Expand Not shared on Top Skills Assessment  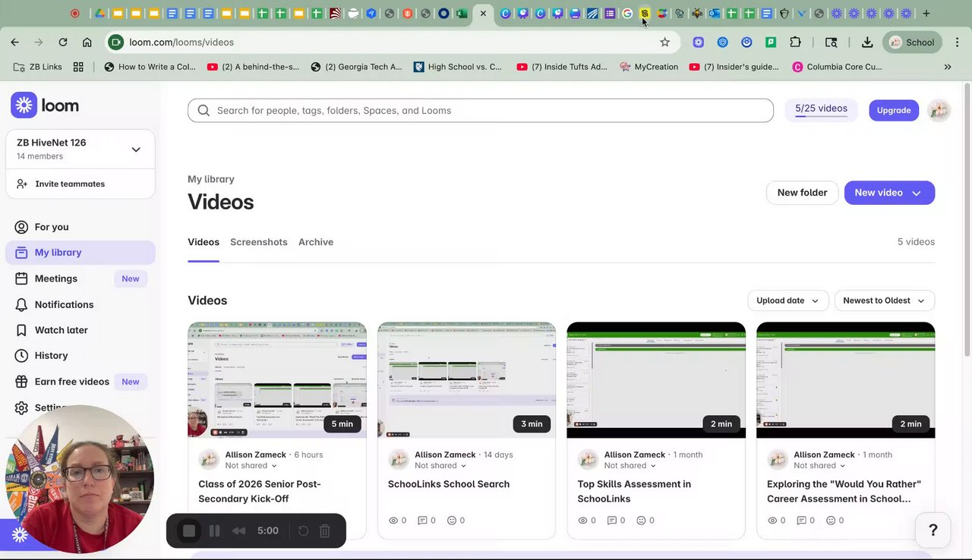pyautogui.click(x=630, y=466)
